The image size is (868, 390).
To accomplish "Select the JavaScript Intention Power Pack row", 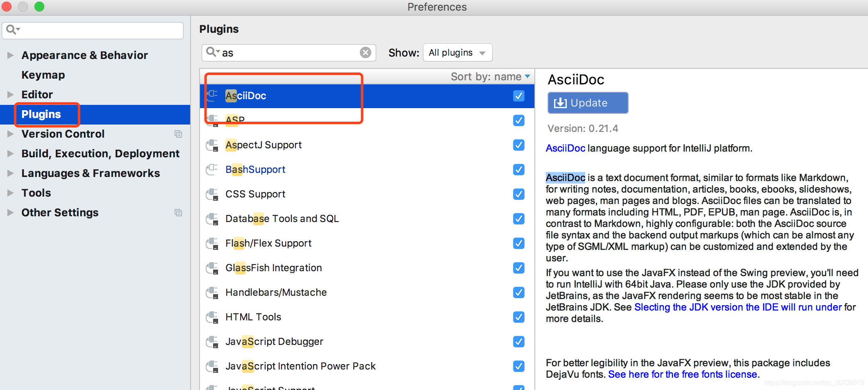I will coord(367,366).
